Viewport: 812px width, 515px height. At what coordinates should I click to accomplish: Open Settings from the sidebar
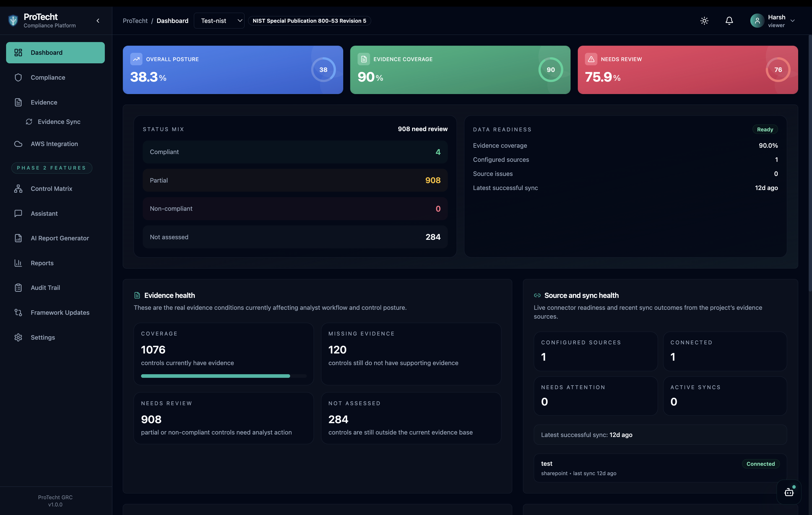tap(43, 337)
